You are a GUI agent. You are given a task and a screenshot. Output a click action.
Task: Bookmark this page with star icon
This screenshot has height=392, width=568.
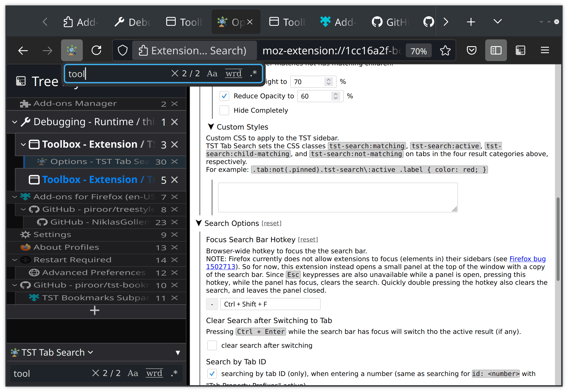445,51
